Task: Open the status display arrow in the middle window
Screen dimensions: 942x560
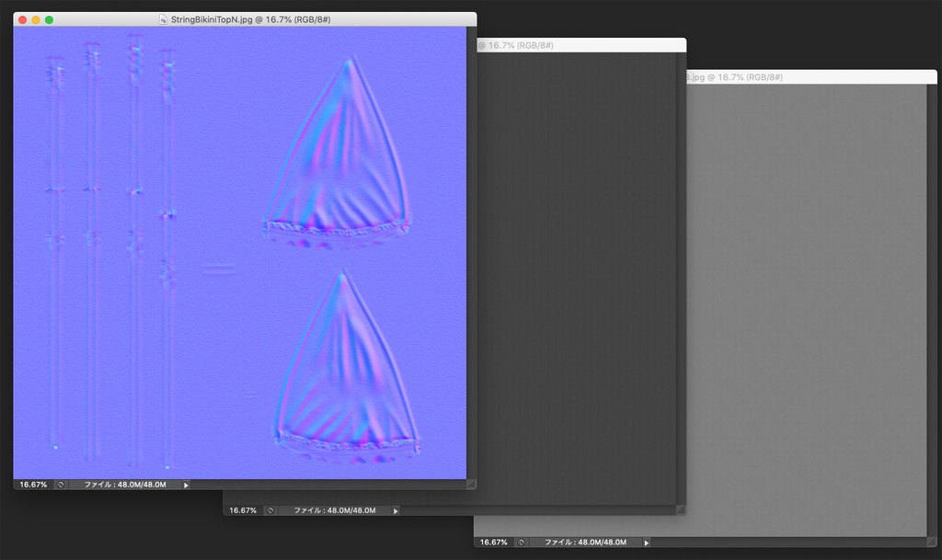Action: click(396, 510)
